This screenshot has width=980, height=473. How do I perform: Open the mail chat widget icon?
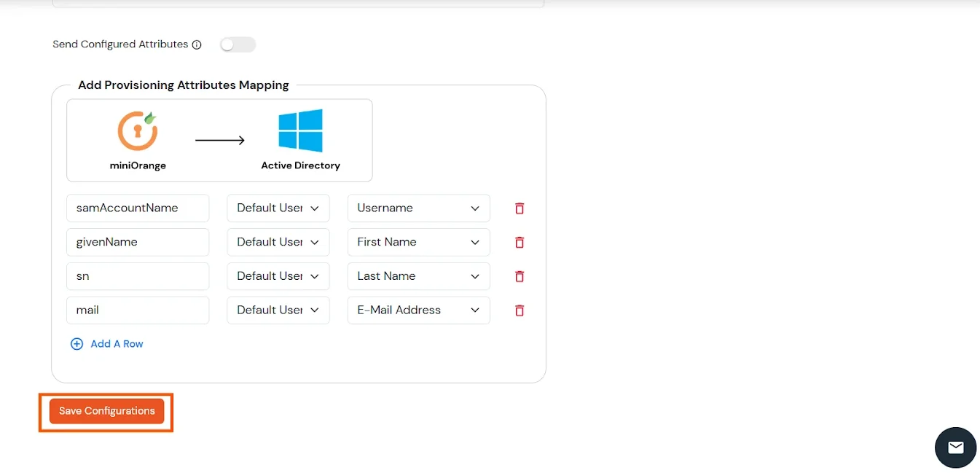point(955,447)
